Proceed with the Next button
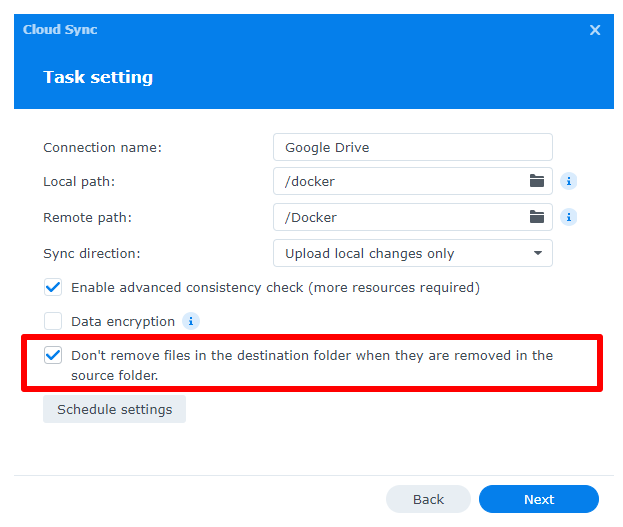The width and height of the screenshot is (623, 527). pyautogui.click(x=538, y=499)
